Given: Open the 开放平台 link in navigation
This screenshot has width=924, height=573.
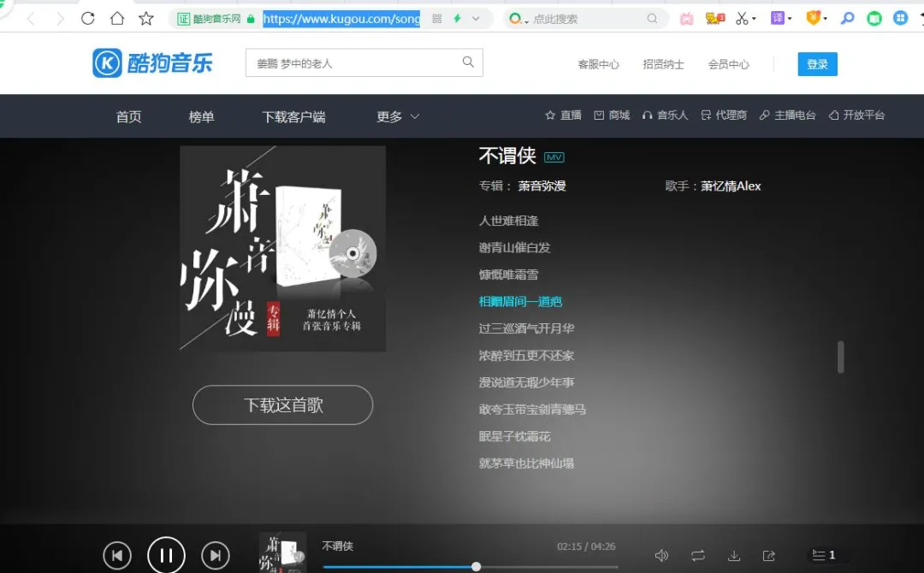Looking at the screenshot, I should tap(856, 115).
